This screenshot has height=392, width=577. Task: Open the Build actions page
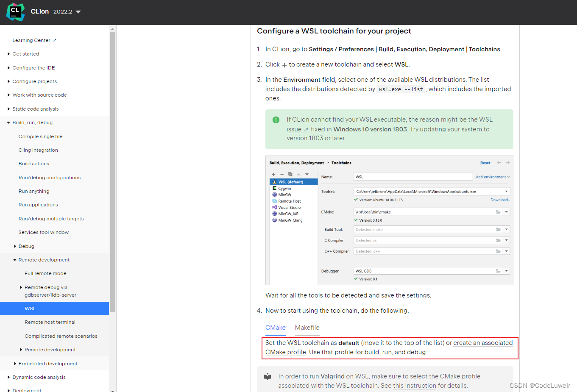coord(34,164)
